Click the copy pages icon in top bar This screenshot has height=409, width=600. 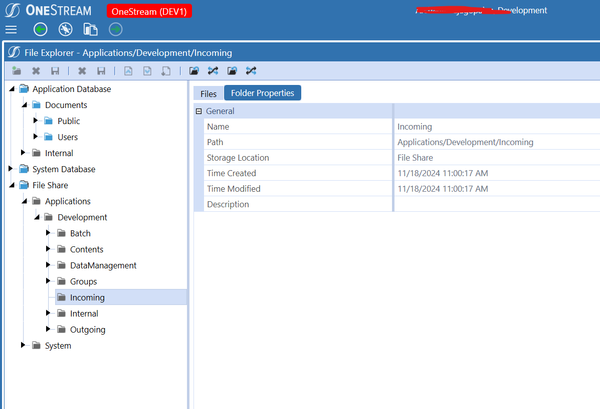90,30
